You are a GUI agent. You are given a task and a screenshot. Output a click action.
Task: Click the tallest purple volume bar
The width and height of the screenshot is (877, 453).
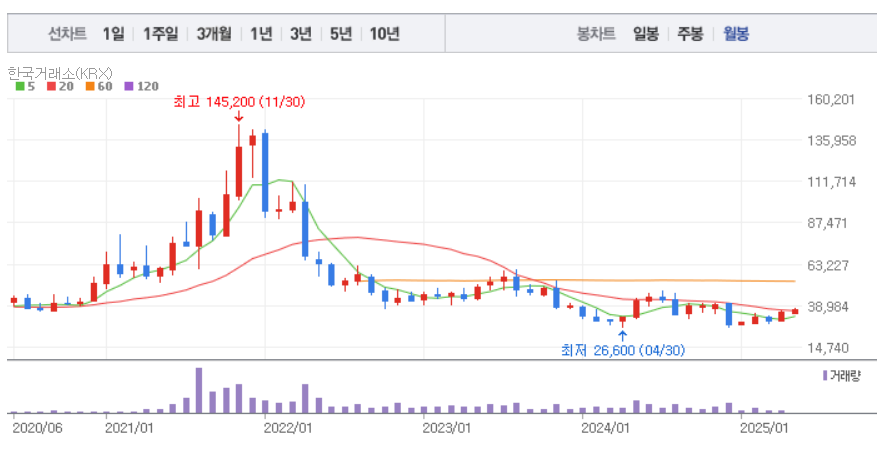coord(198,390)
